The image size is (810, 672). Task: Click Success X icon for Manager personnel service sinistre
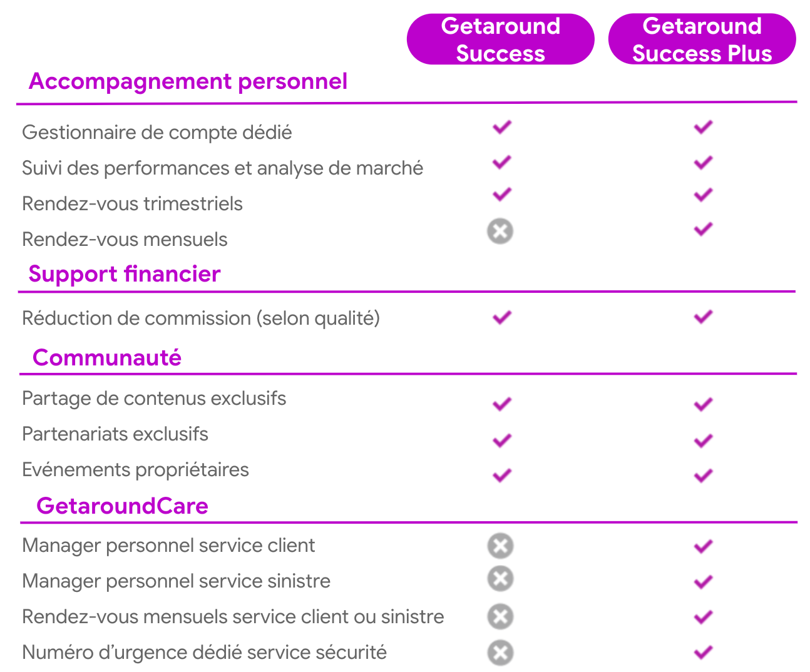500,578
